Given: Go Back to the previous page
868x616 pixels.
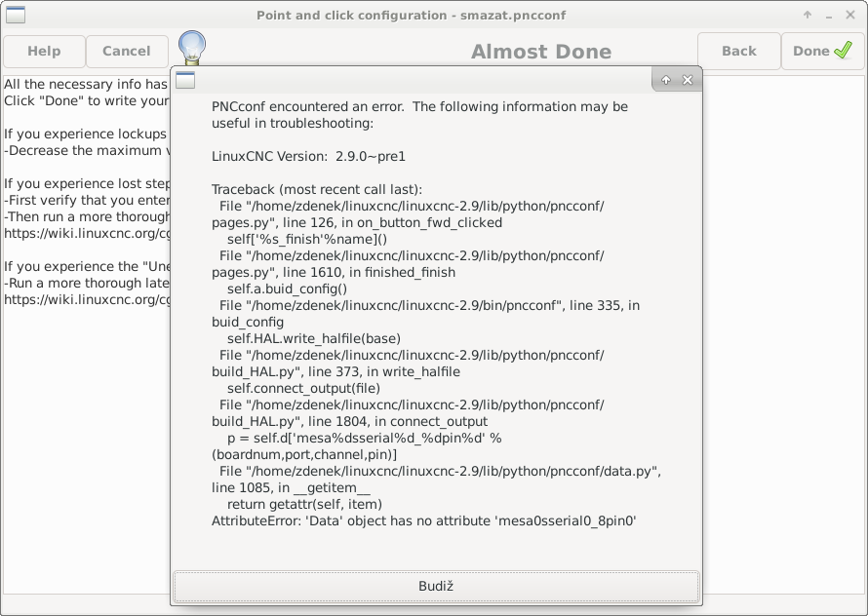Looking at the screenshot, I should pos(739,51).
